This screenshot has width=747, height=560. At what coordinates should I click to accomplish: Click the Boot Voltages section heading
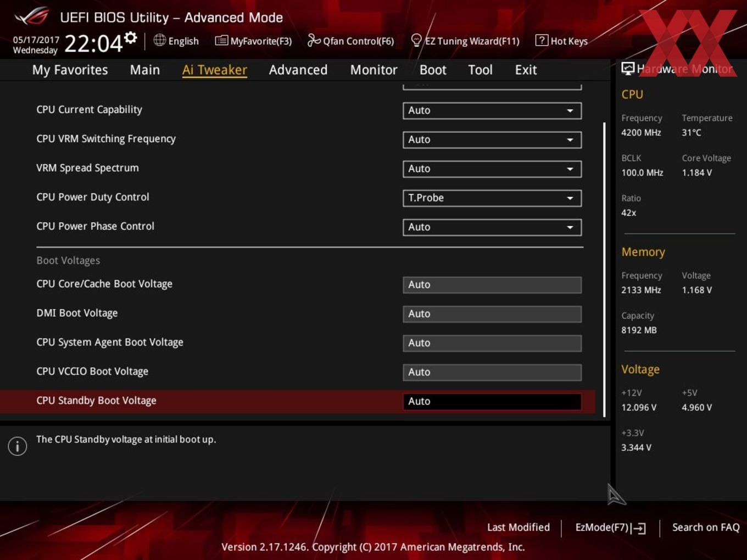tap(68, 260)
